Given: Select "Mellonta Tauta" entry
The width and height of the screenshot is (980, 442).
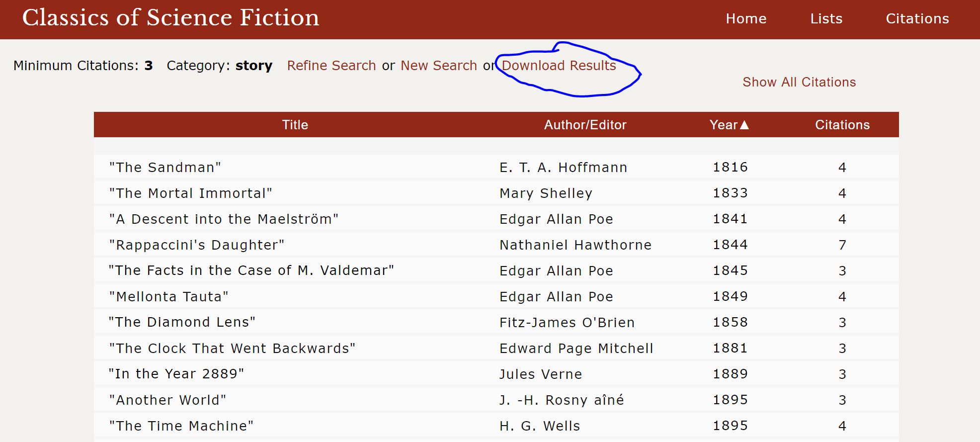Looking at the screenshot, I should click(x=169, y=297).
